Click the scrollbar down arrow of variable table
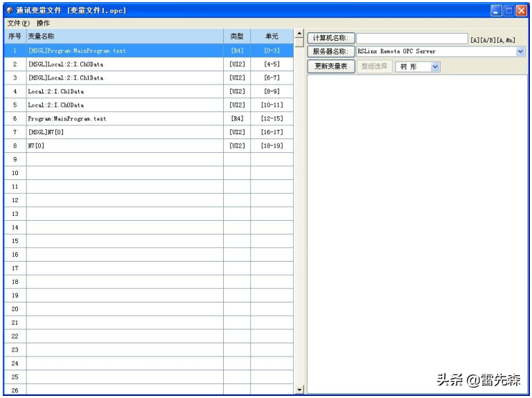This screenshot has height=398, width=532. click(x=299, y=390)
